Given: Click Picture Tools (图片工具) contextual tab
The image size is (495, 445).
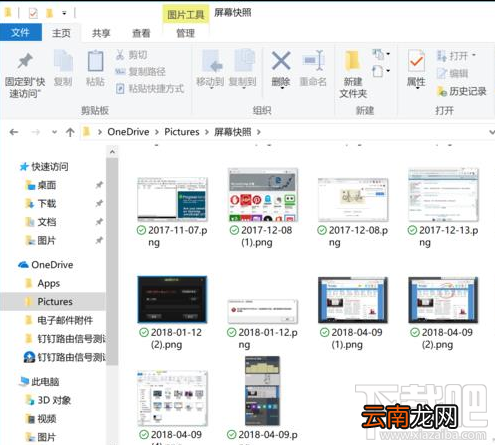Looking at the screenshot, I should [x=186, y=14].
